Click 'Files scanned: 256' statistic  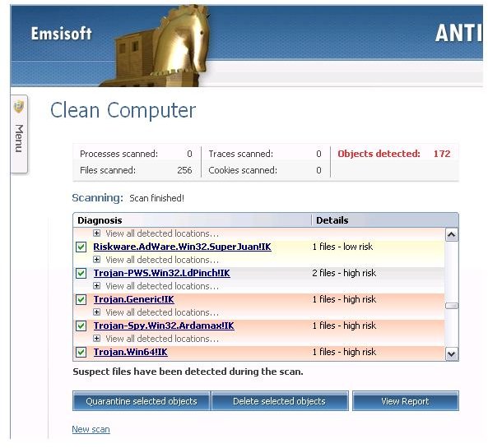click(136, 170)
